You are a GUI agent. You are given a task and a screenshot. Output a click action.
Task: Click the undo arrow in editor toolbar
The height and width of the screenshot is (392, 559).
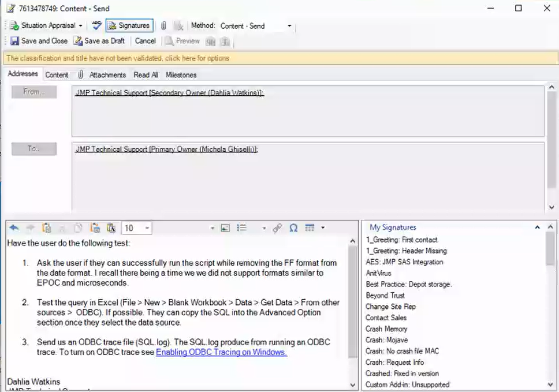(x=14, y=228)
